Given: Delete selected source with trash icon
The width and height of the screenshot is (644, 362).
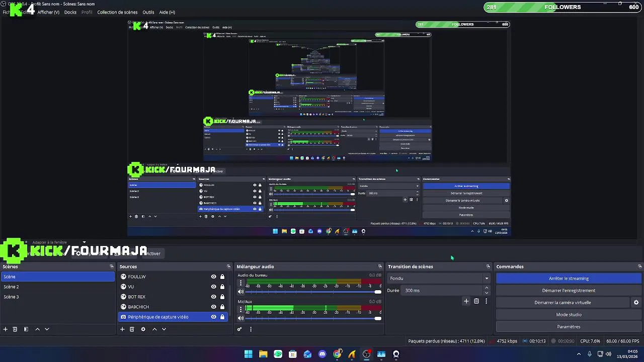Looking at the screenshot, I should 132,329.
